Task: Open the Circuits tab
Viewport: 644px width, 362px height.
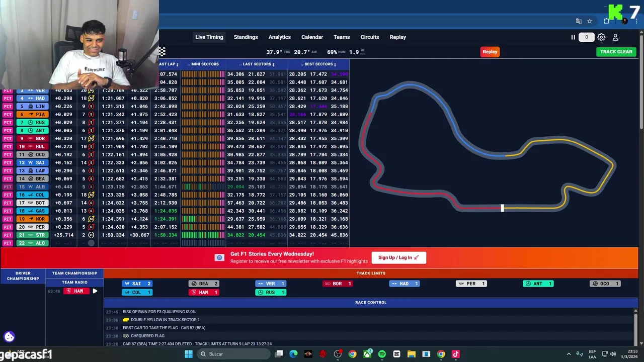Action: point(369,37)
